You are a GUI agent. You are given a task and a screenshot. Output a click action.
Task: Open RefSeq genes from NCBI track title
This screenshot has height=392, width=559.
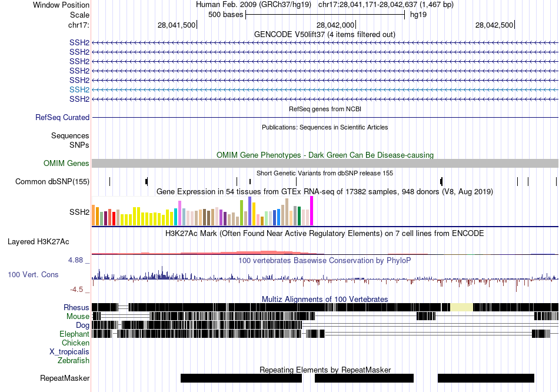(x=325, y=109)
